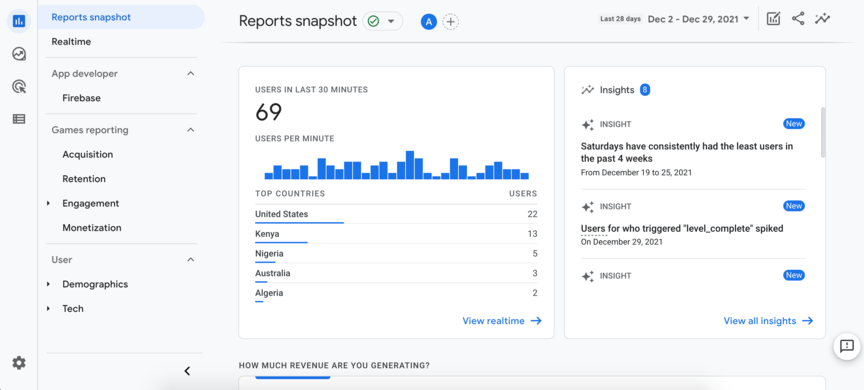Screen dimensions: 864x390
Task: Click the tallest bar in users per minute chart
Action: [x=409, y=165]
